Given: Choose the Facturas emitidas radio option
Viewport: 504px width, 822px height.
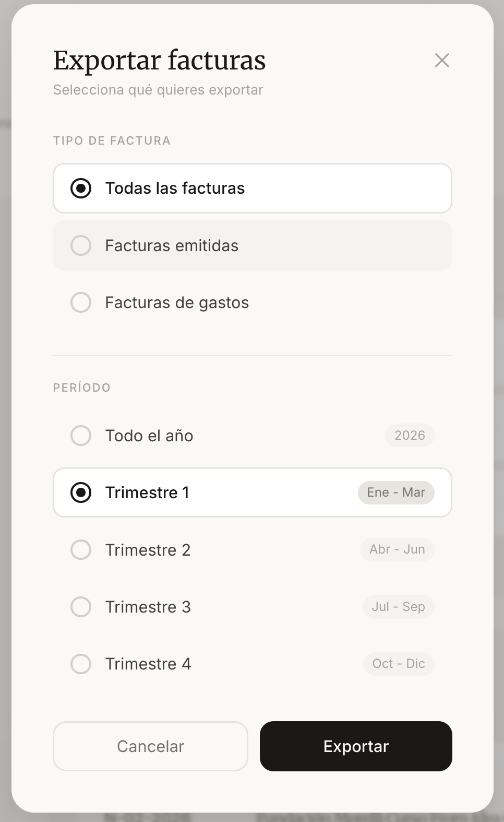Looking at the screenshot, I should [x=81, y=245].
